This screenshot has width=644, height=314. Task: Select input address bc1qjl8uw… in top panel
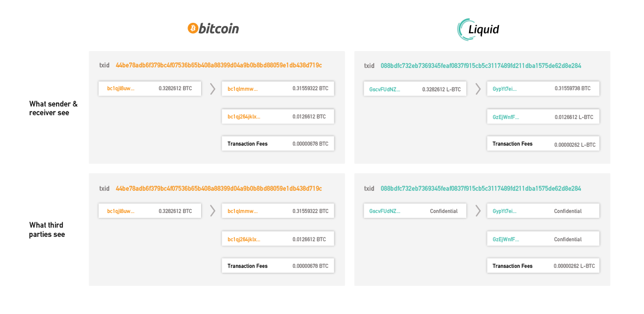pos(121,88)
